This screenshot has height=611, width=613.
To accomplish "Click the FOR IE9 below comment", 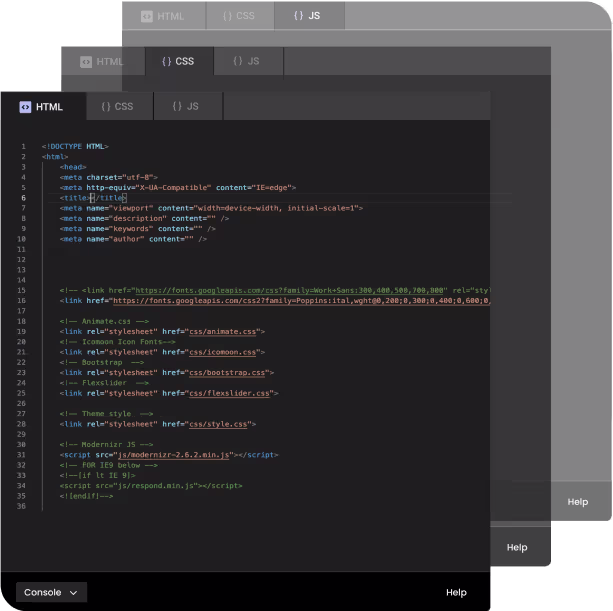I will coord(109,465).
